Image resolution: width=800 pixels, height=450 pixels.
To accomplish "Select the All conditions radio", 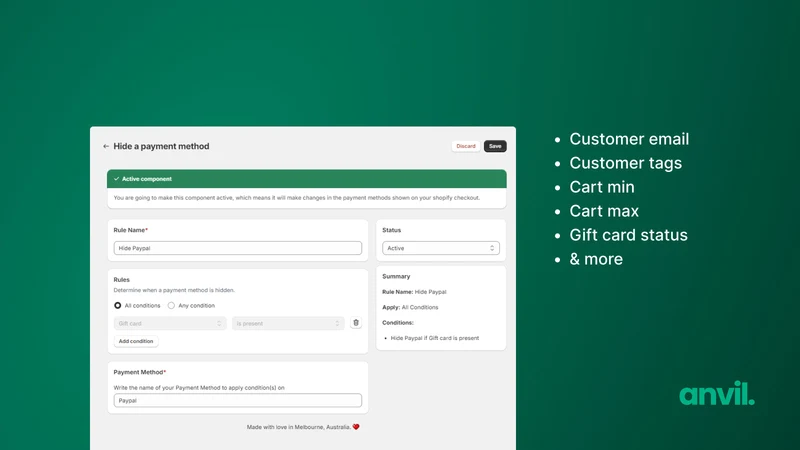I will point(117,306).
